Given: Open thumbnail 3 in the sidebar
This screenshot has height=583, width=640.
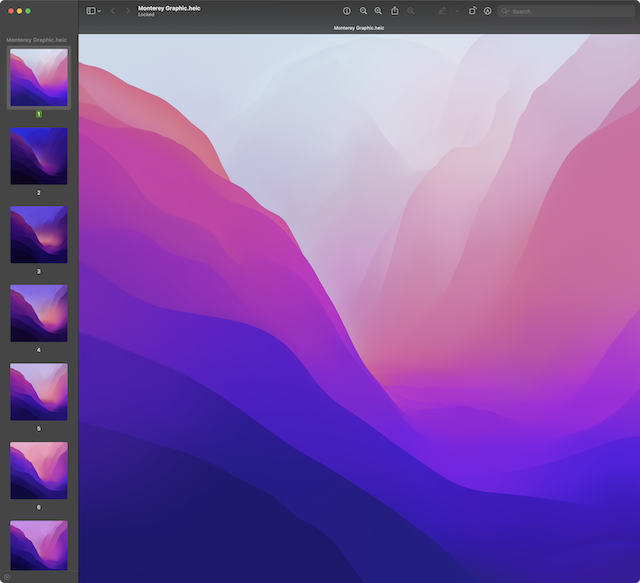Looking at the screenshot, I should pos(39,234).
